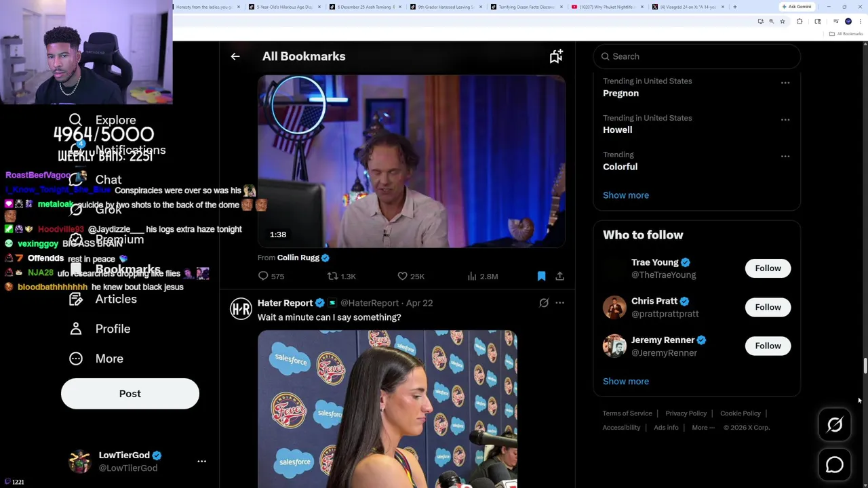868x488 pixels.
Task: Follow Trae Young
Action: (x=768, y=268)
